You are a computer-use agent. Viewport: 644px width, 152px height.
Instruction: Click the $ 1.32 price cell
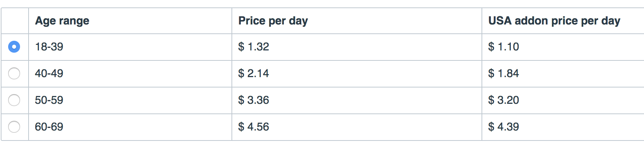[357, 47]
